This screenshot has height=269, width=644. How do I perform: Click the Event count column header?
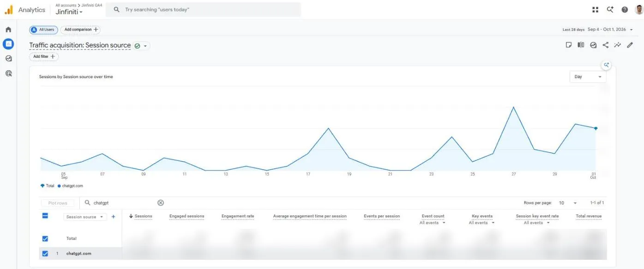(433, 216)
